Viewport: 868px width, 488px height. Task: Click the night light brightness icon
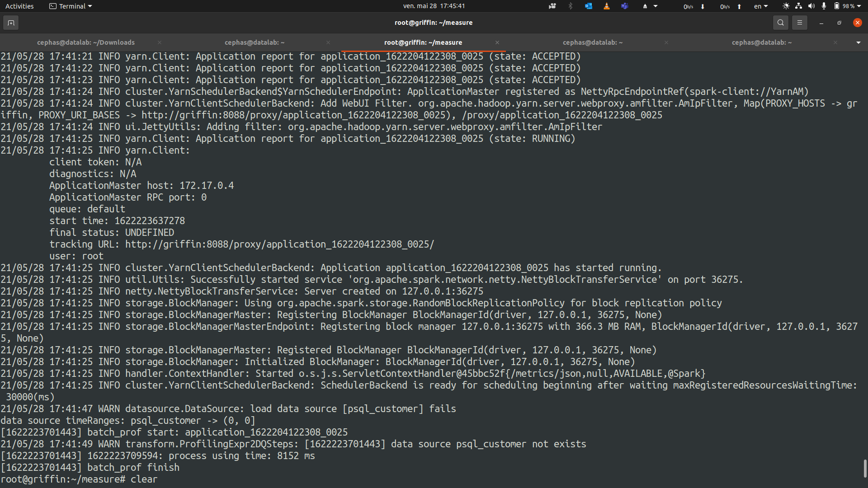[x=786, y=6]
